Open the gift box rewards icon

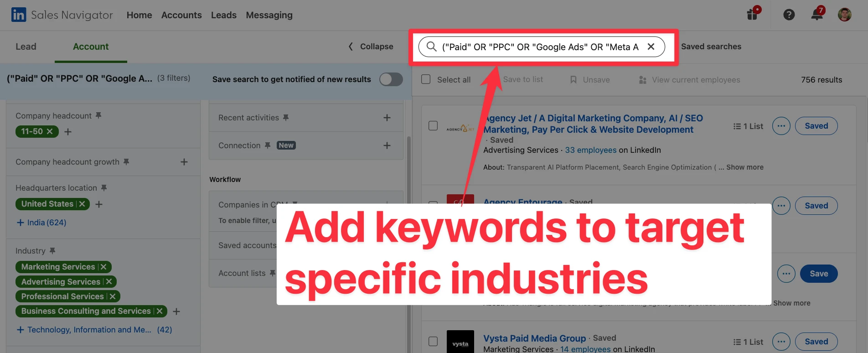pyautogui.click(x=753, y=14)
